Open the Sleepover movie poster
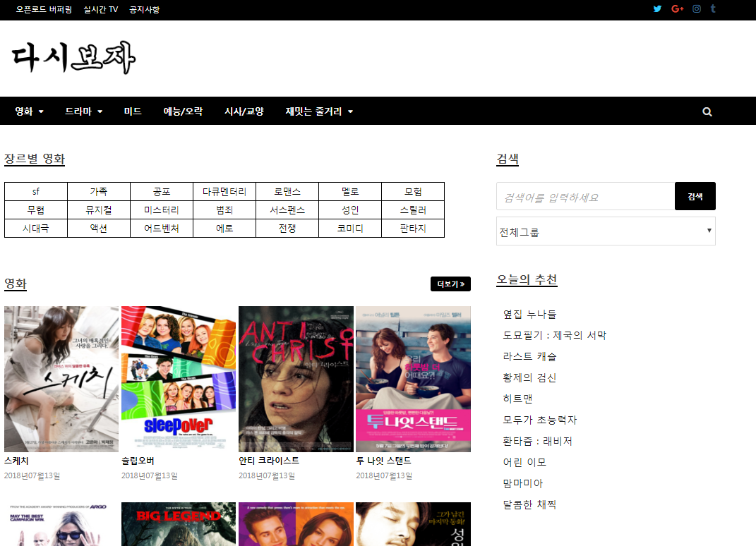 [x=179, y=379]
